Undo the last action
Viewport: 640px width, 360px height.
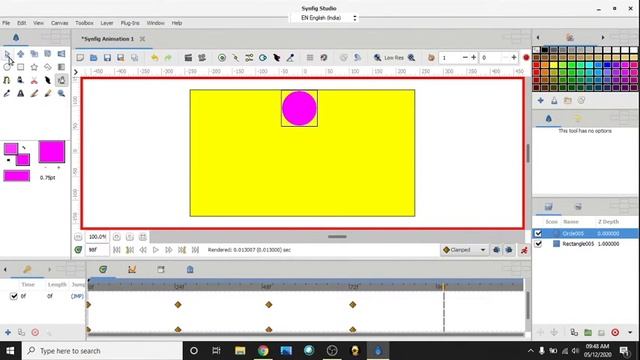tap(154, 58)
